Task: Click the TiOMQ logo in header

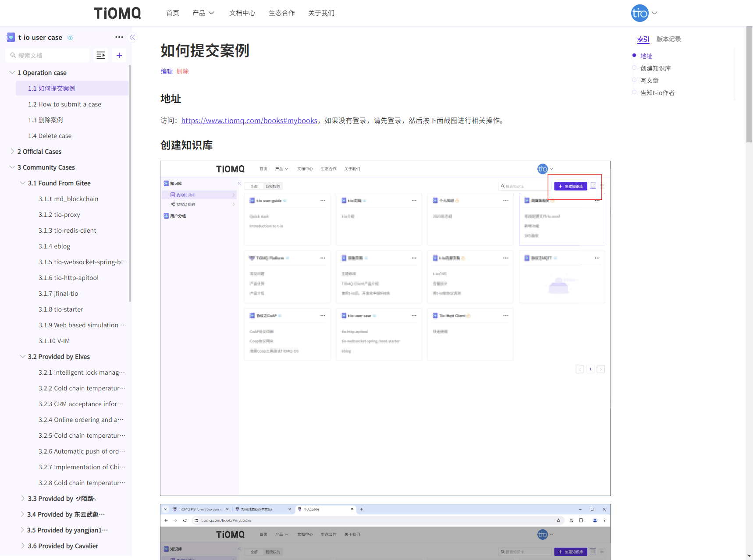Action: click(x=117, y=13)
